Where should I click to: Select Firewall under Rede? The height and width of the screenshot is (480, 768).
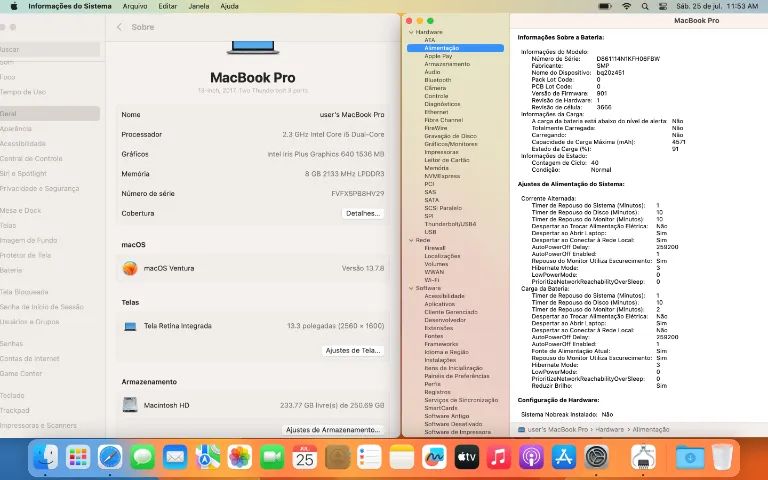point(434,248)
